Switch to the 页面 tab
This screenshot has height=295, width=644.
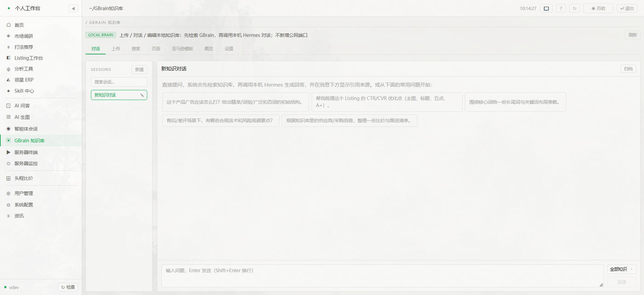(156, 49)
